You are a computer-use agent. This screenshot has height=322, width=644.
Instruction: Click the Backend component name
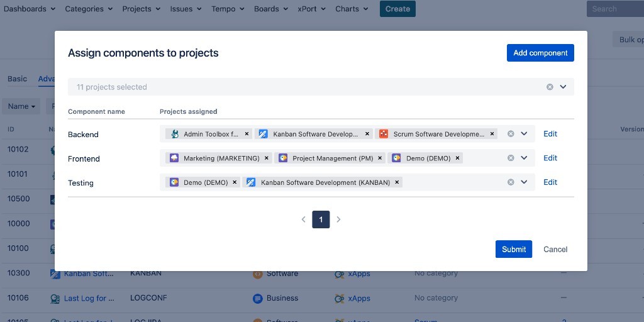coord(83,135)
